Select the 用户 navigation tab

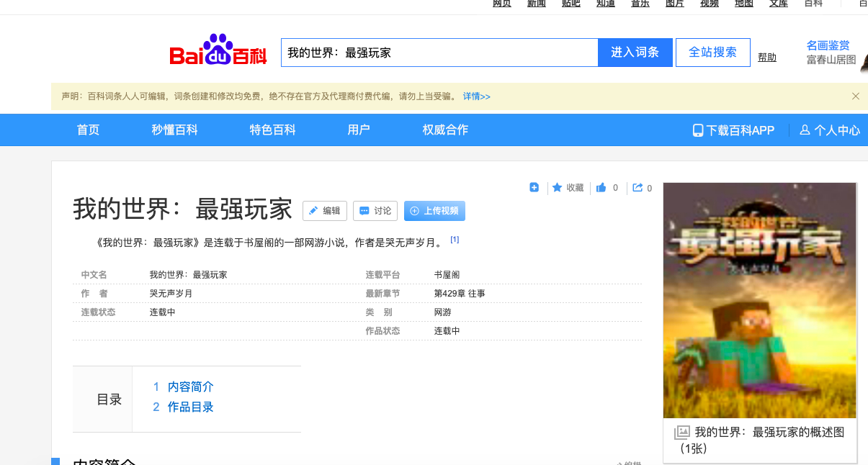click(x=359, y=130)
